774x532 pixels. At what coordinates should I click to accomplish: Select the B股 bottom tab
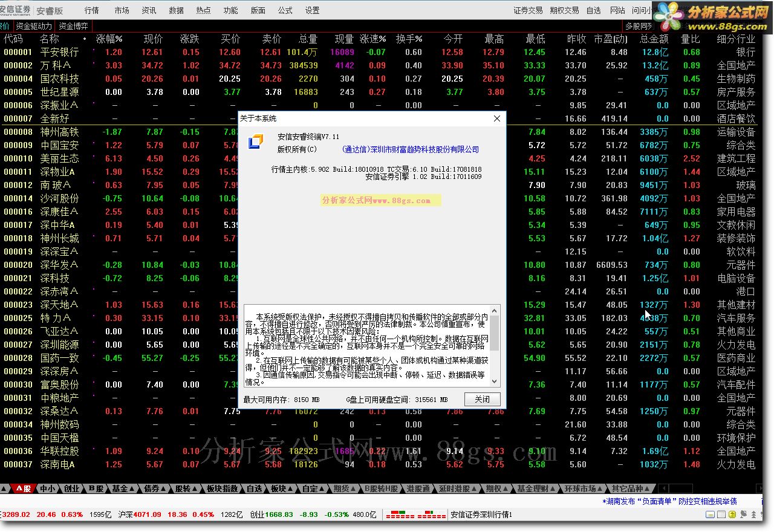tap(96, 488)
